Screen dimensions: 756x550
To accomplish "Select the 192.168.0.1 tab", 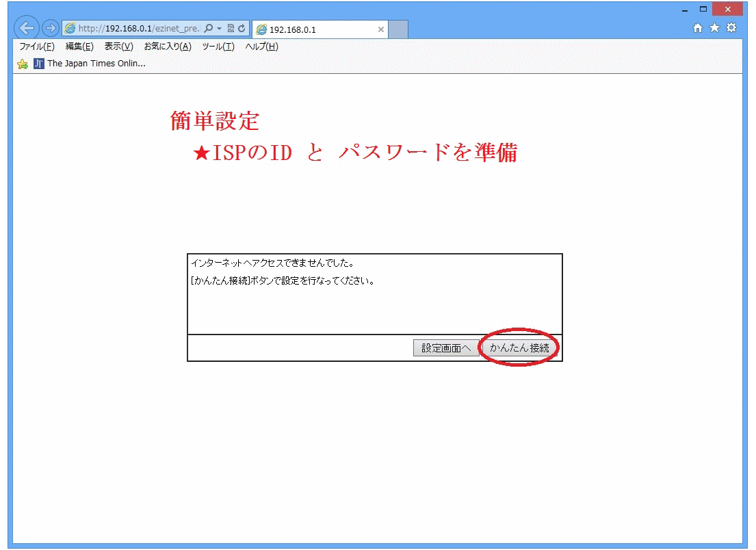I will click(x=320, y=29).
